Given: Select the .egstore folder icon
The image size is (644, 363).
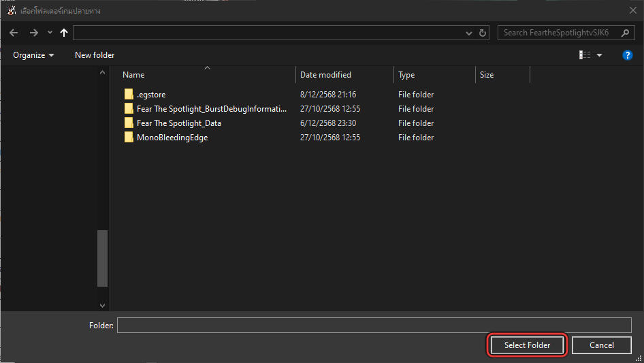Looking at the screenshot, I should (x=129, y=95).
